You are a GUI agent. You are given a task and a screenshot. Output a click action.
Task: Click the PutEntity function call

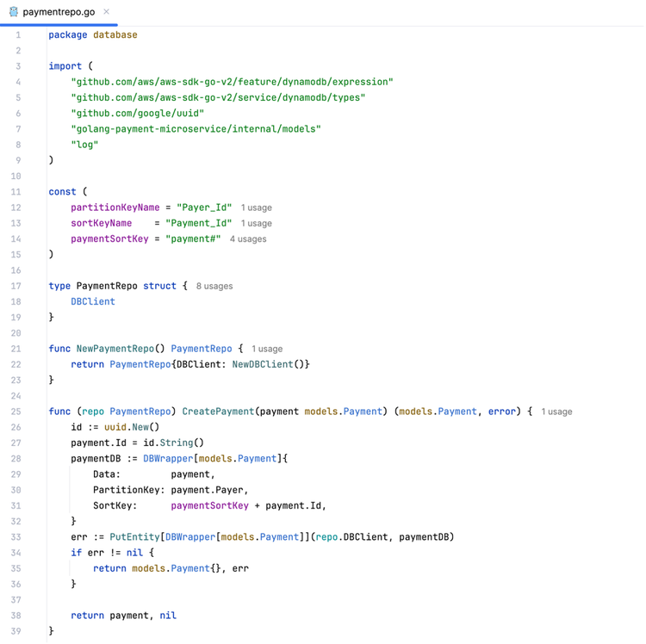[134, 537]
